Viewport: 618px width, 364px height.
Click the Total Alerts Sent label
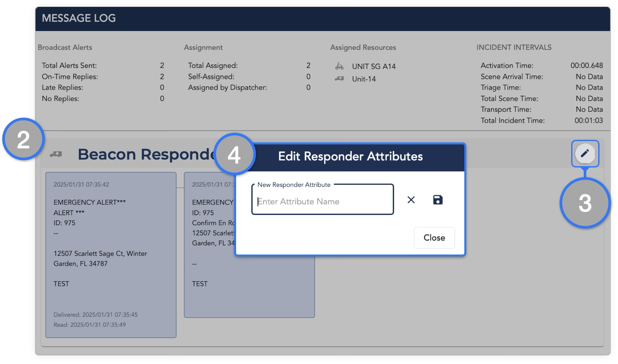[69, 65]
